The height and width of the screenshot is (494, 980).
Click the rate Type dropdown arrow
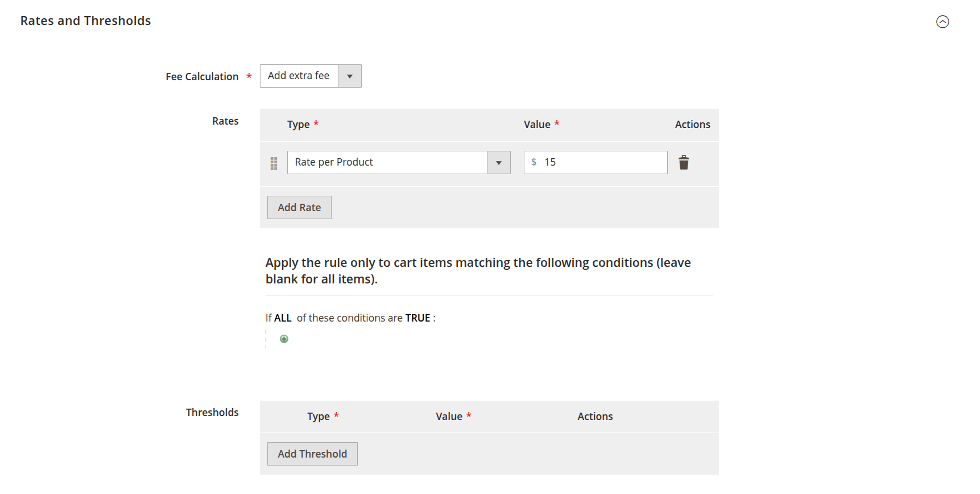[499, 163]
